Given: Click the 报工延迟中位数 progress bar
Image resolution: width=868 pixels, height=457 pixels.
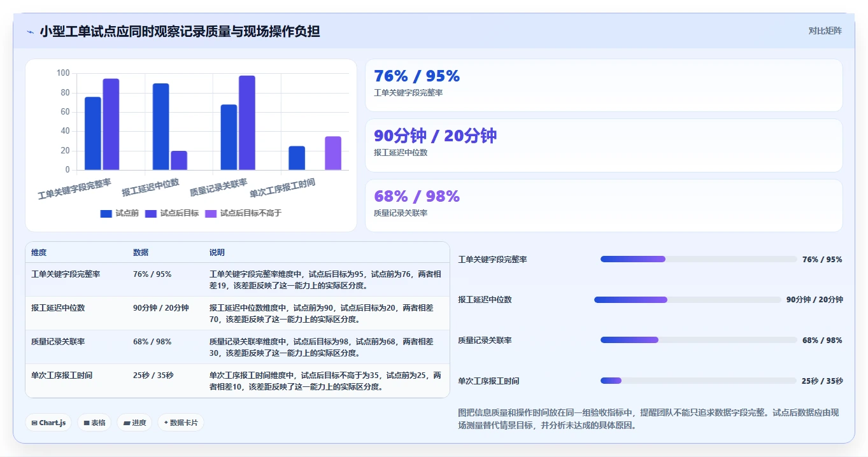Looking at the screenshot, I should (x=688, y=300).
